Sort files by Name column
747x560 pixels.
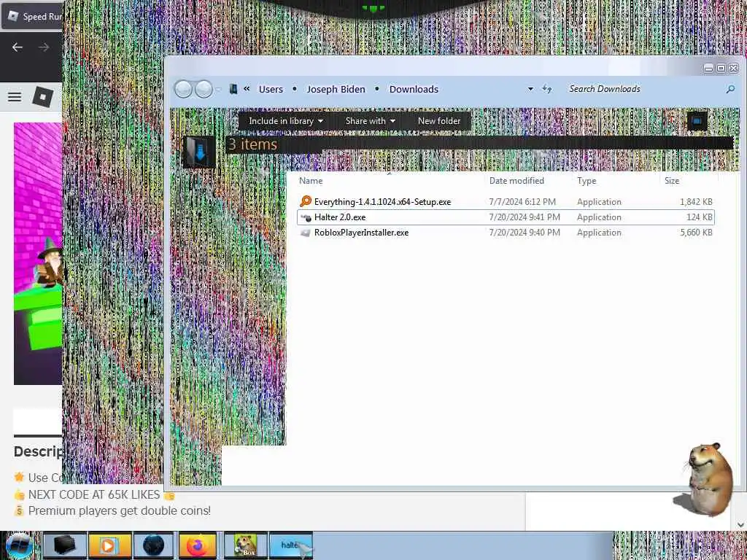pyautogui.click(x=311, y=181)
